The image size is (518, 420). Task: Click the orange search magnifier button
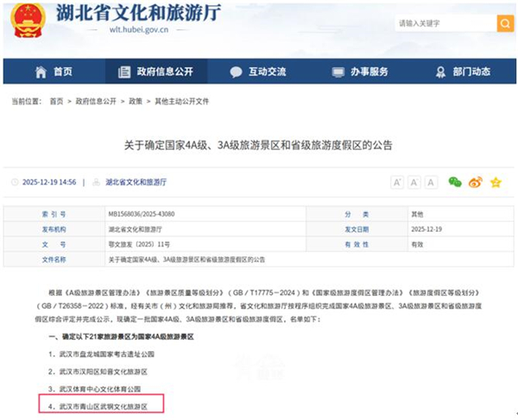click(505, 23)
